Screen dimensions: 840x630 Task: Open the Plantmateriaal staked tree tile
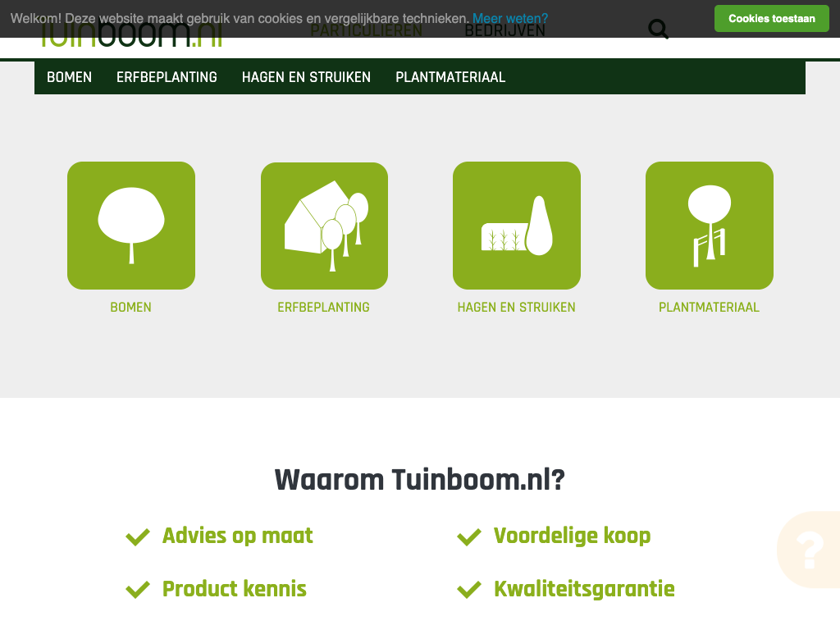[x=710, y=226]
